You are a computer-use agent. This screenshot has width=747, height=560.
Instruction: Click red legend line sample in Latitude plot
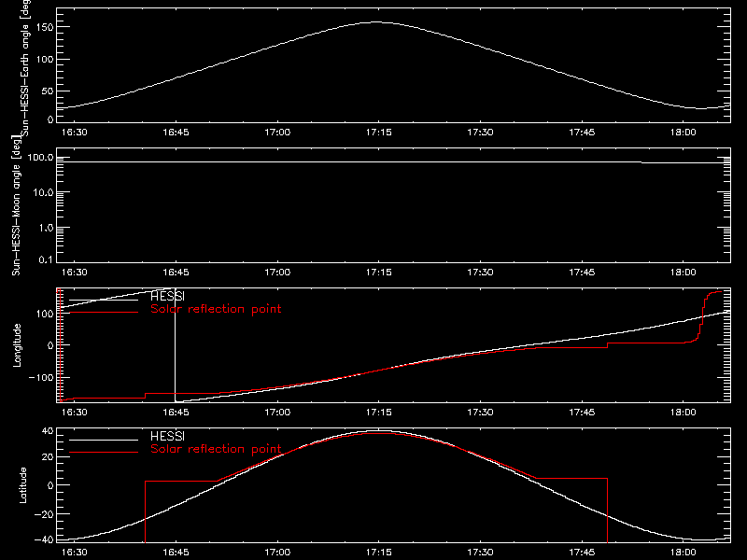pos(104,452)
